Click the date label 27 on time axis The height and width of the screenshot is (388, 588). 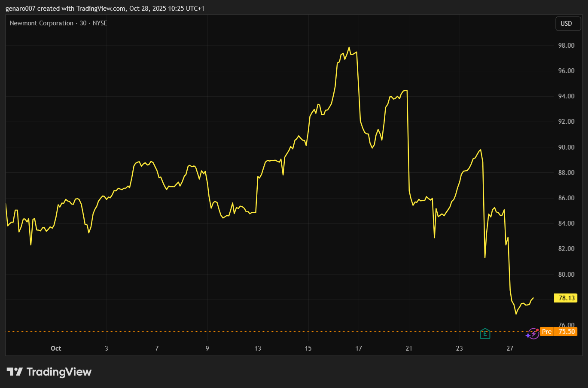pos(510,348)
